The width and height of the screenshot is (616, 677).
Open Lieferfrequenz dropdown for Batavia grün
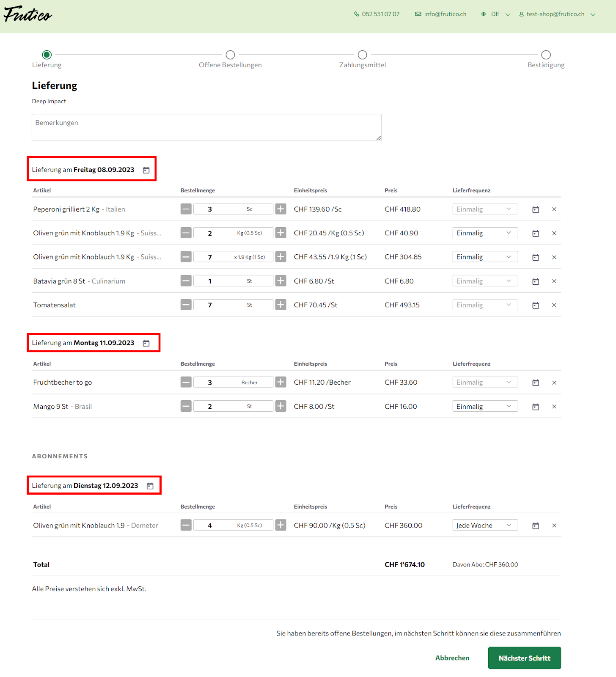coord(485,281)
